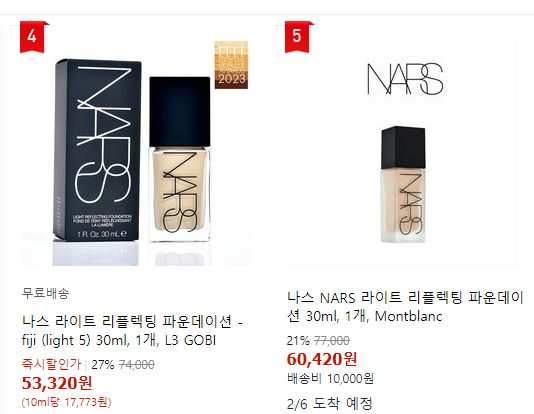The image size is (534, 414).
Task: Click the 2/6 도착 예정 arrival date
Action: [329, 404]
